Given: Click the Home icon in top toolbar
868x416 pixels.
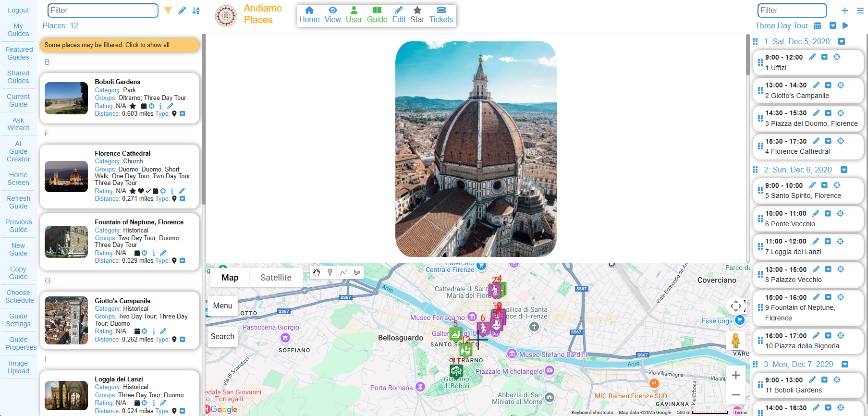Looking at the screenshot, I should point(309,15).
